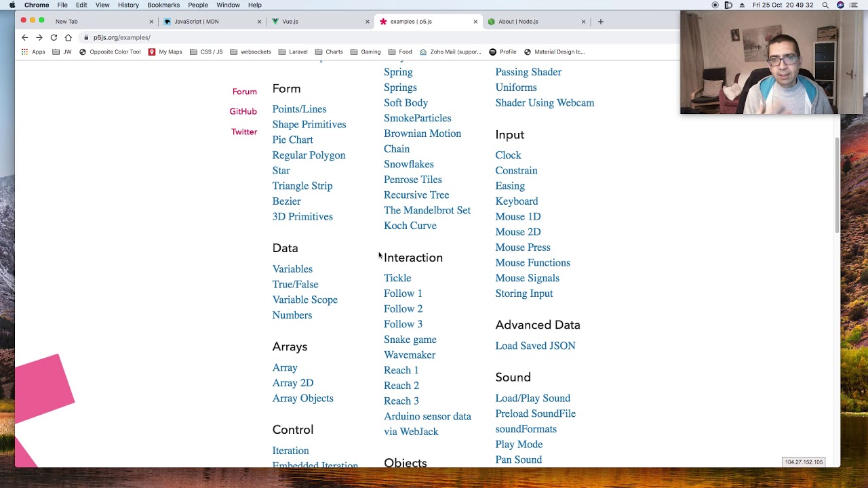
Task: Open the Load Saved JSON example
Action: tap(535, 346)
